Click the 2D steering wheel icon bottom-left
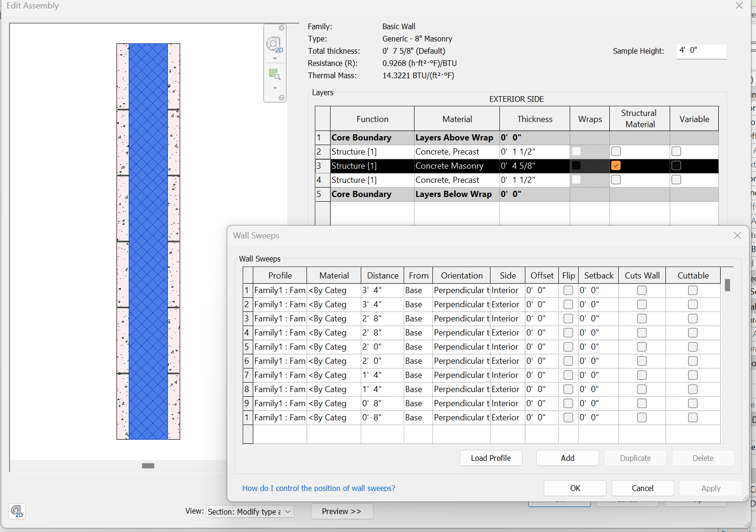 17,511
